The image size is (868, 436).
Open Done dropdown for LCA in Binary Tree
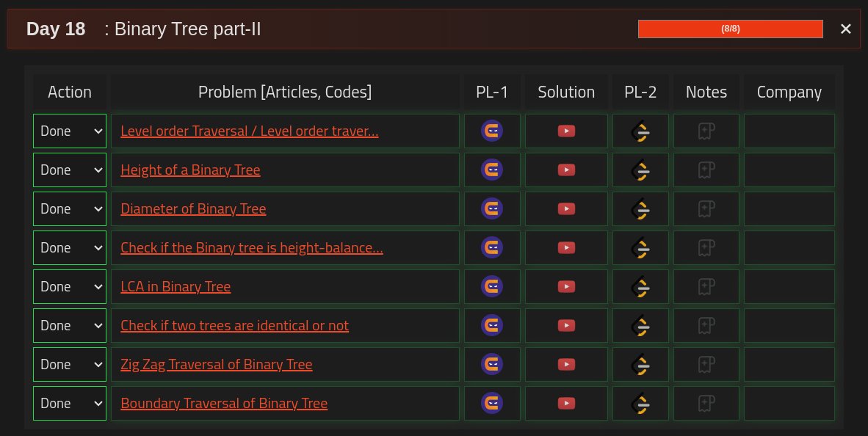tap(70, 286)
